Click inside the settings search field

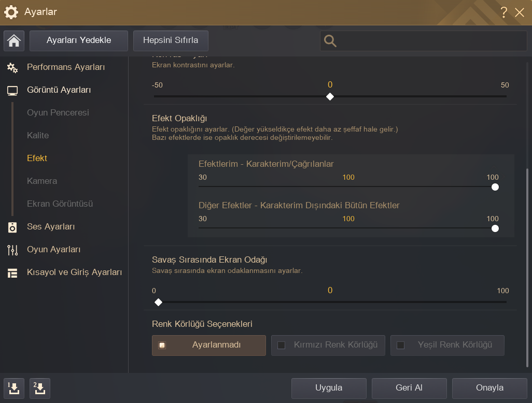430,41
